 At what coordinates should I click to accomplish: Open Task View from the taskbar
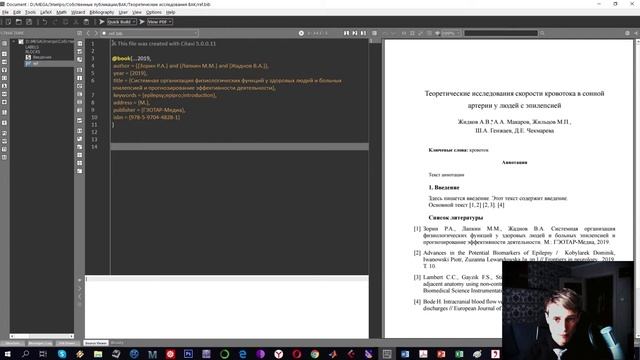[43, 354]
